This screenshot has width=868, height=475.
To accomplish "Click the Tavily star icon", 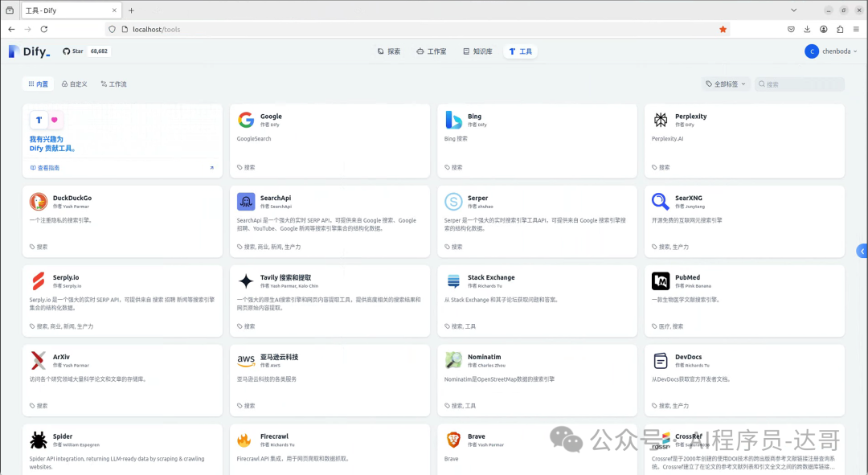I will click(246, 281).
